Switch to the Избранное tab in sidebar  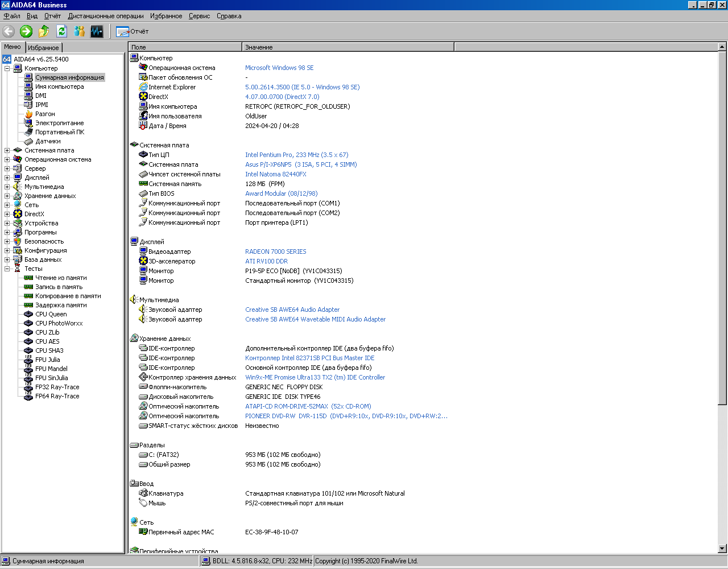[43, 48]
